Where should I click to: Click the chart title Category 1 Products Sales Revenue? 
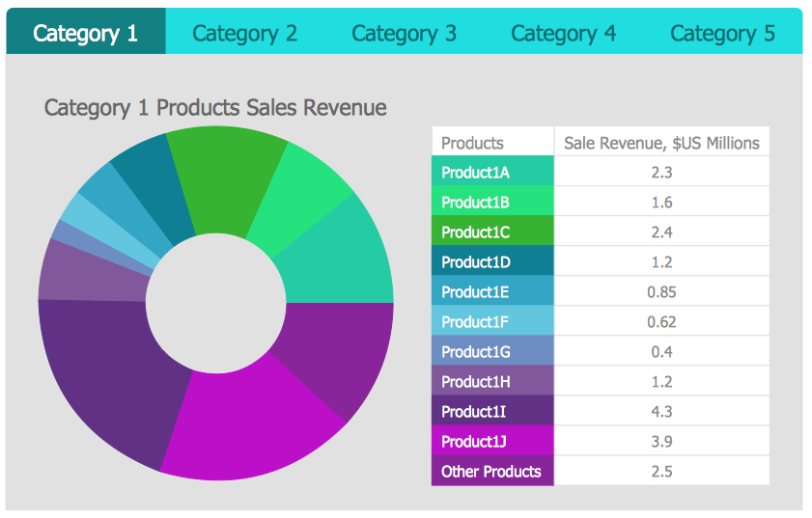point(215,108)
